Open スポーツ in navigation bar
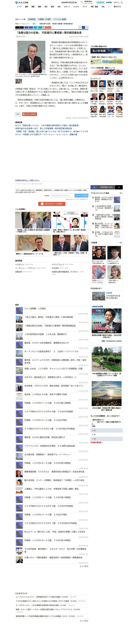138x644 pixels. point(67,7)
